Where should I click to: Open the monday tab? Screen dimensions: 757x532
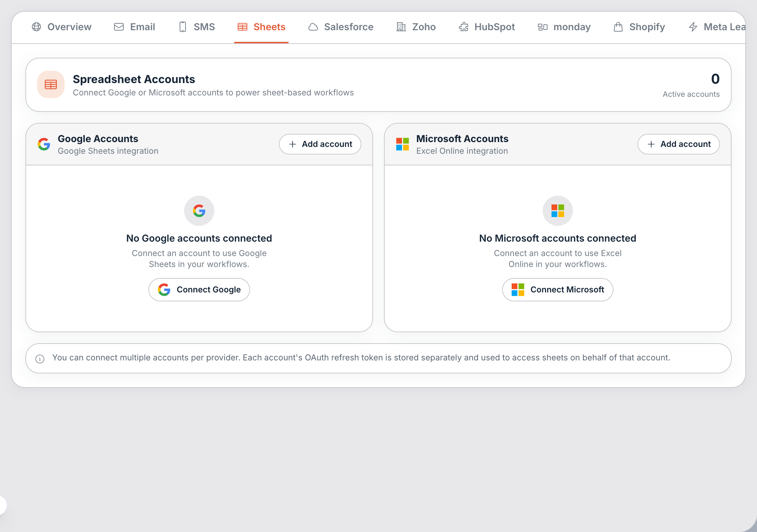coord(564,27)
